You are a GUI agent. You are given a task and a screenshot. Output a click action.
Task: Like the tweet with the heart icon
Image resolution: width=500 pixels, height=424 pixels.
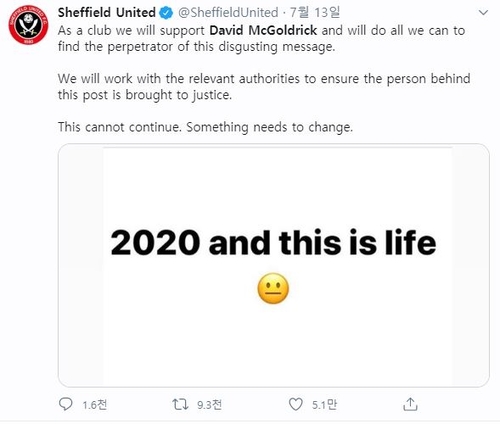coord(295,404)
